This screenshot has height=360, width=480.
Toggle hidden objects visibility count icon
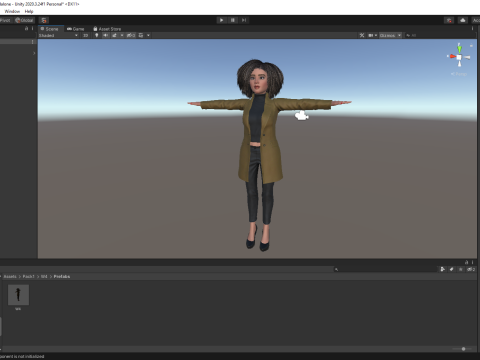pos(131,35)
